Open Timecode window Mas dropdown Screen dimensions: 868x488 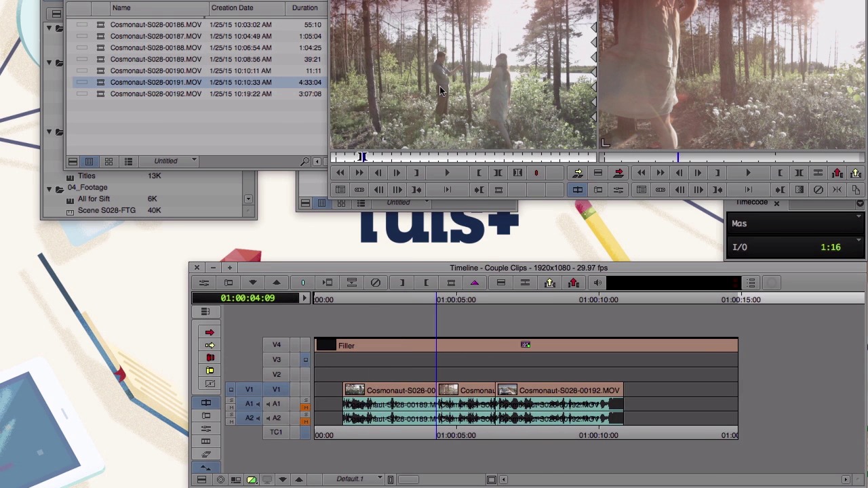coord(859,217)
